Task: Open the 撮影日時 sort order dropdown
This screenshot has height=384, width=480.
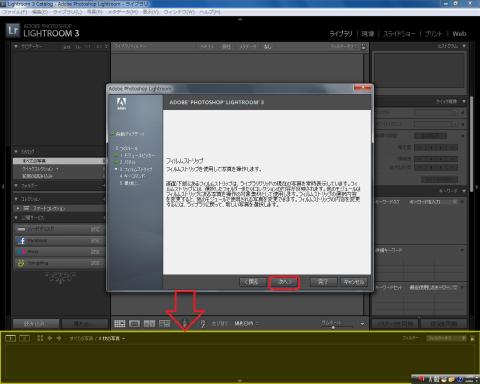Action: (247, 323)
